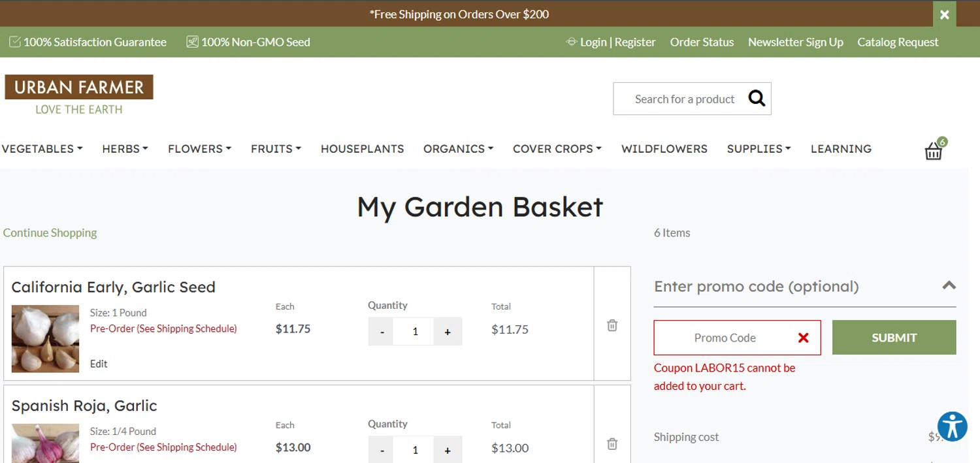Screen dimensions: 980x463
Task: Click 100% Satisfaction Guarantee text
Action: (x=95, y=42)
